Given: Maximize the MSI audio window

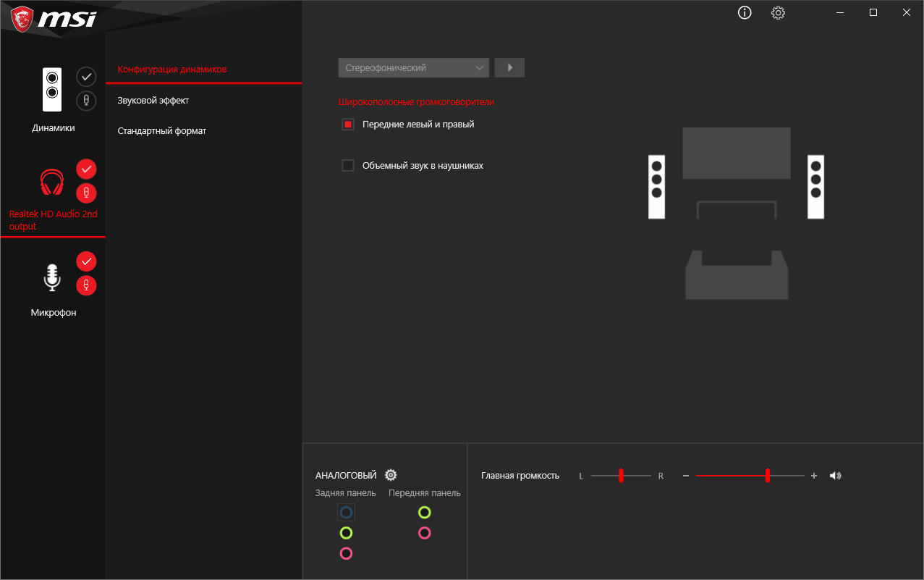Looking at the screenshot, I should pos(873,12).
